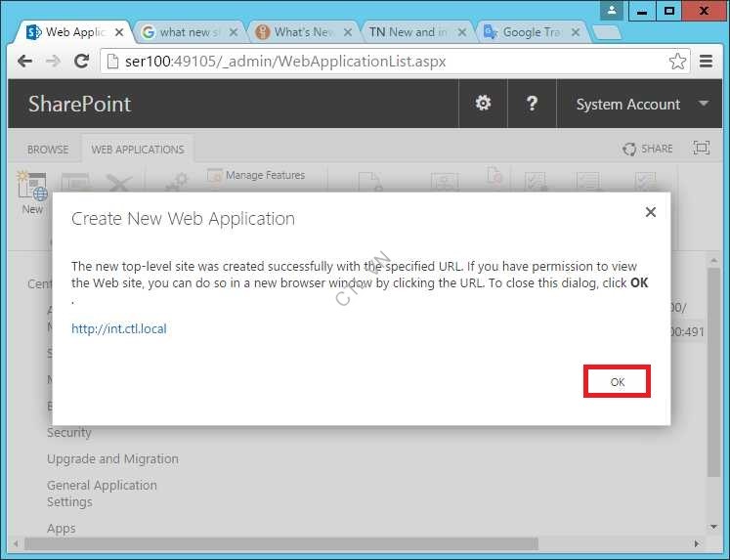Open Upgrade and Migration in sidebar
The width and height of the screenshot is (730, 560).
[x=112, y=459]
